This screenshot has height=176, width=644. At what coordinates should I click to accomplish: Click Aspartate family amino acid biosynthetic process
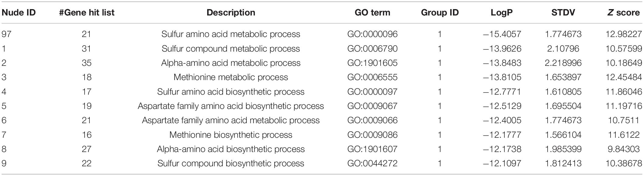click(x=231, y=106)
